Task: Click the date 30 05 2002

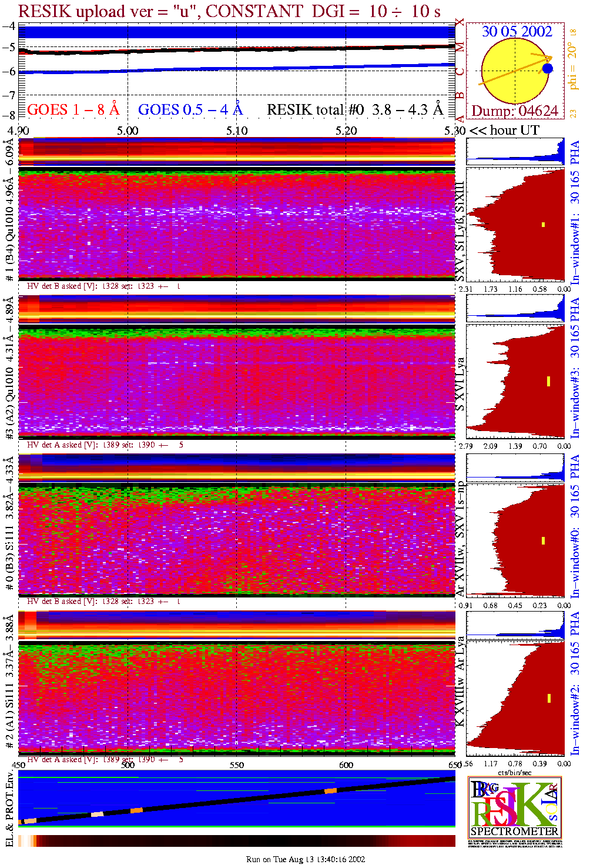Action: pyautogui.click(x=517, y=32)
